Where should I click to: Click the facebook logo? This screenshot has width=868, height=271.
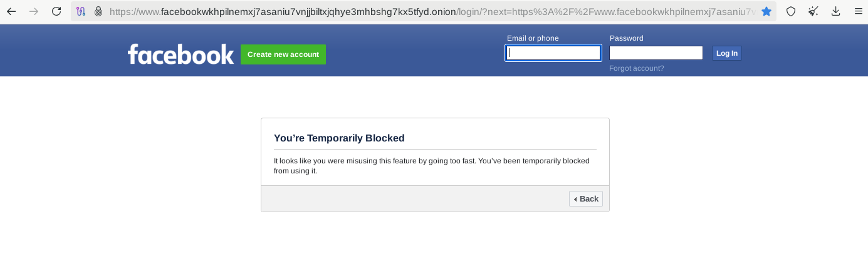[x=180, y=54]
